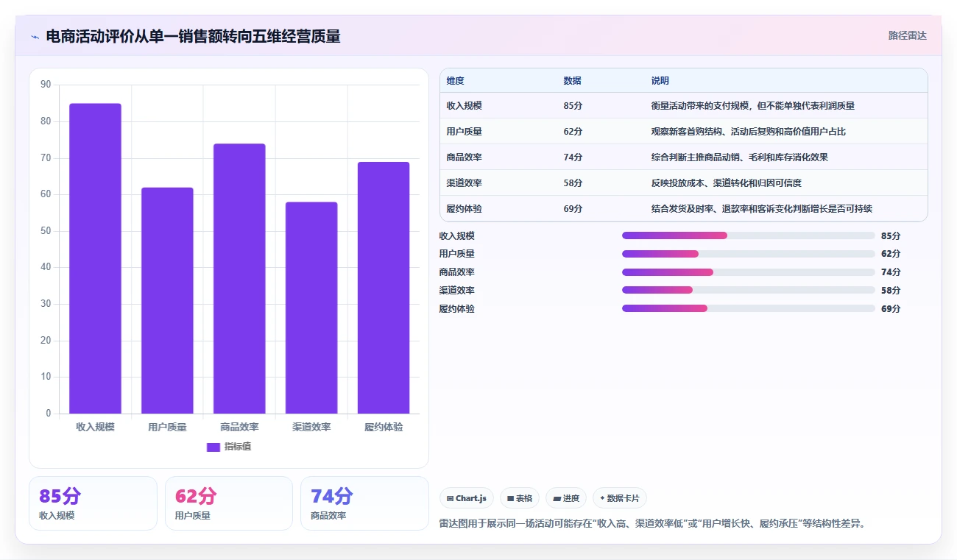Click the description starting 衡量活动带来的支付规模

(x=752, y=106)
